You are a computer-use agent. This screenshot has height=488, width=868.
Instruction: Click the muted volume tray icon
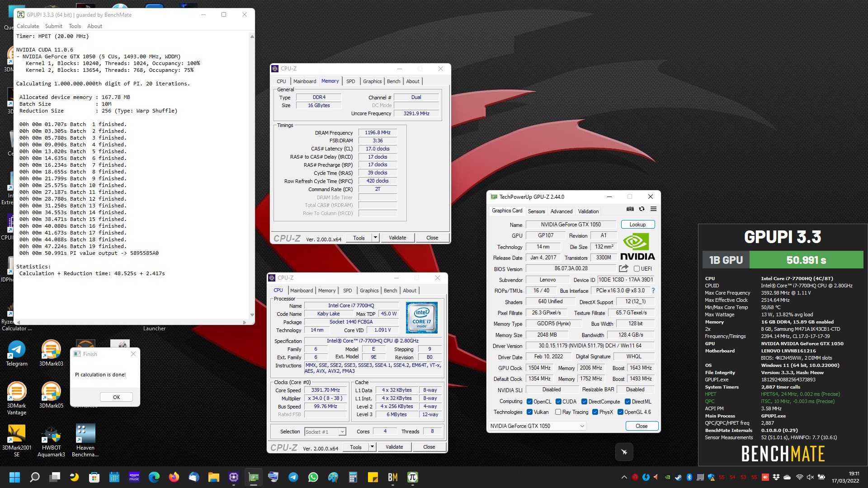coord(810,477)
